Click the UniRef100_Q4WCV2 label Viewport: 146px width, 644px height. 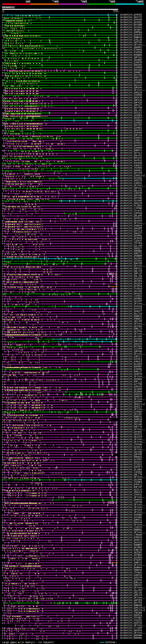[x=131, y=562]
